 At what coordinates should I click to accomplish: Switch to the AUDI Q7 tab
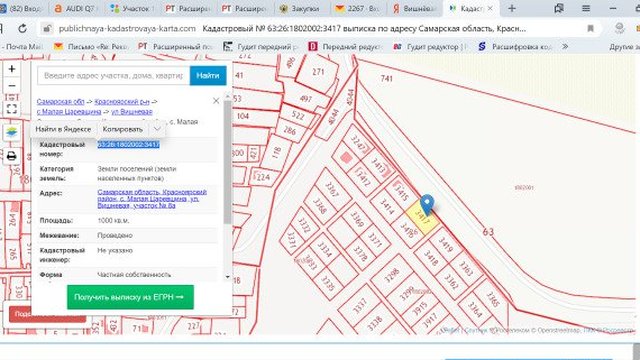(x=75, y=8)
